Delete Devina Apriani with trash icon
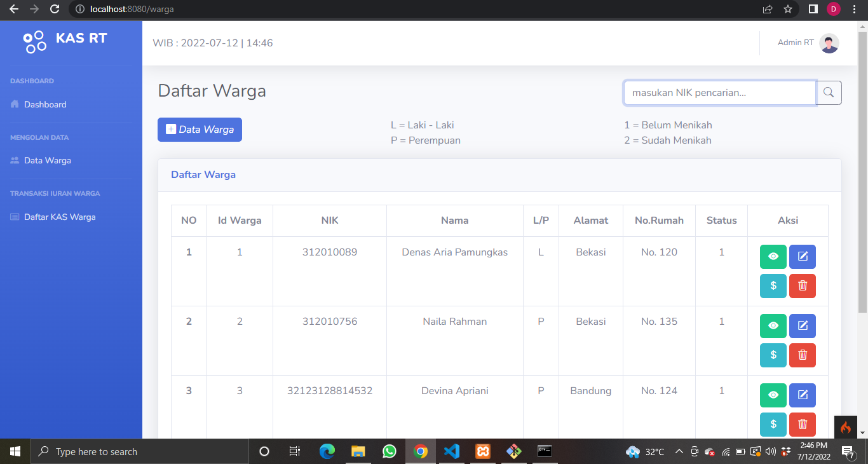 pyautogui.click(x=802, y=425)
